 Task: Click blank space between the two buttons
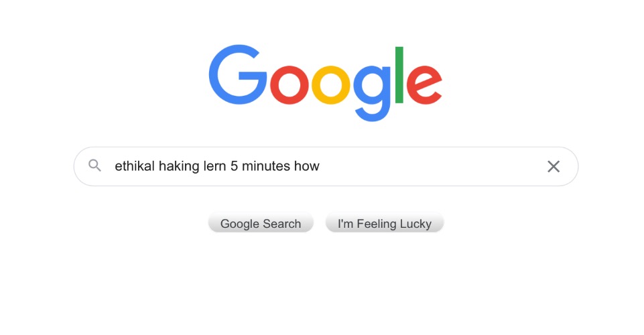[x=320, y=223]
